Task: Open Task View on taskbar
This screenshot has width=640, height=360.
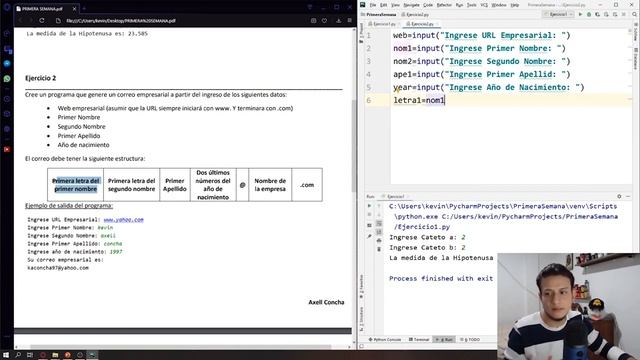Action: (x=30, y=355)
